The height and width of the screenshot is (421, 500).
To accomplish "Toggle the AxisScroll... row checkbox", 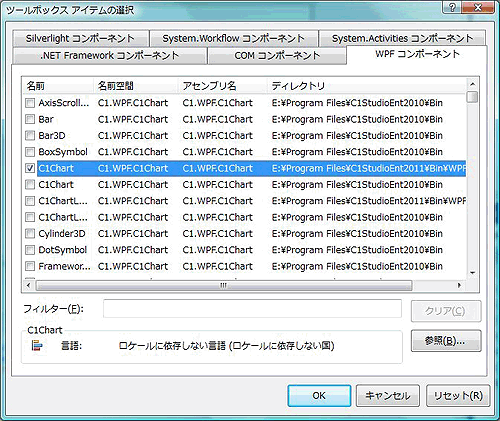I will 30,103.
